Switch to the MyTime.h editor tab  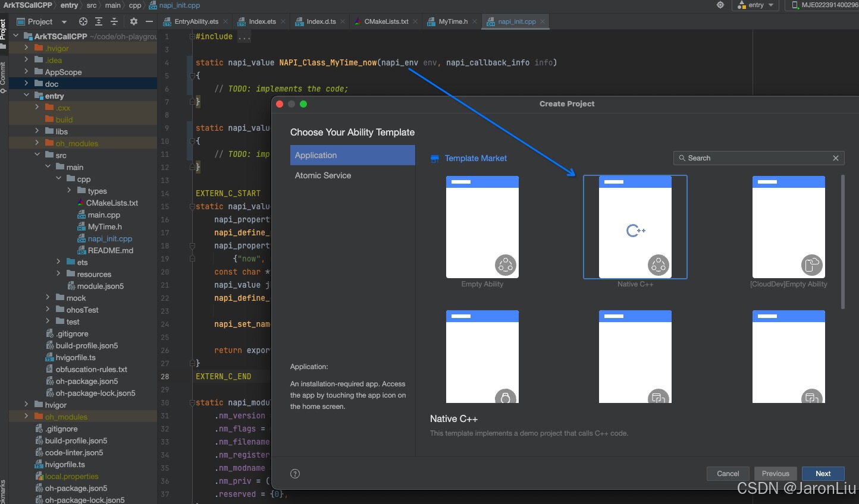pyautogui.click(x=453, y=21)
